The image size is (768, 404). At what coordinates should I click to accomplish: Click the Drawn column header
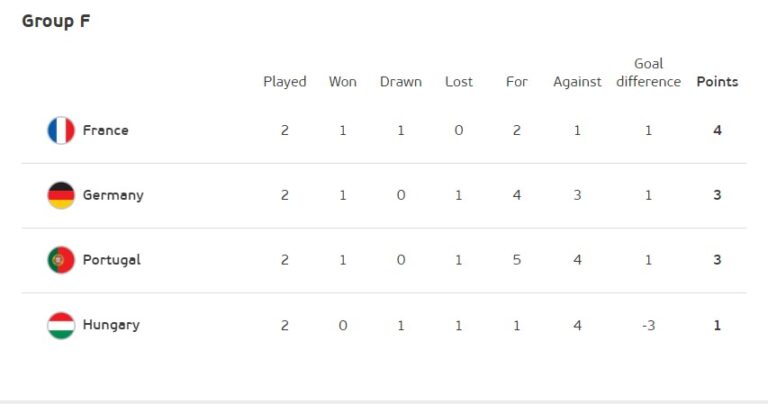click(401, 82)
